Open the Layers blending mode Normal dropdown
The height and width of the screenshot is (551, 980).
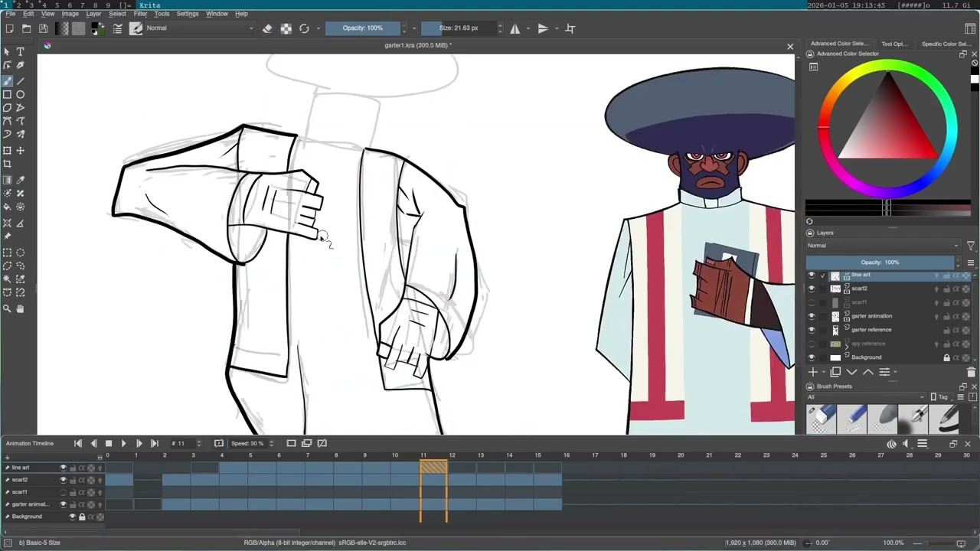tap(883, 246)
